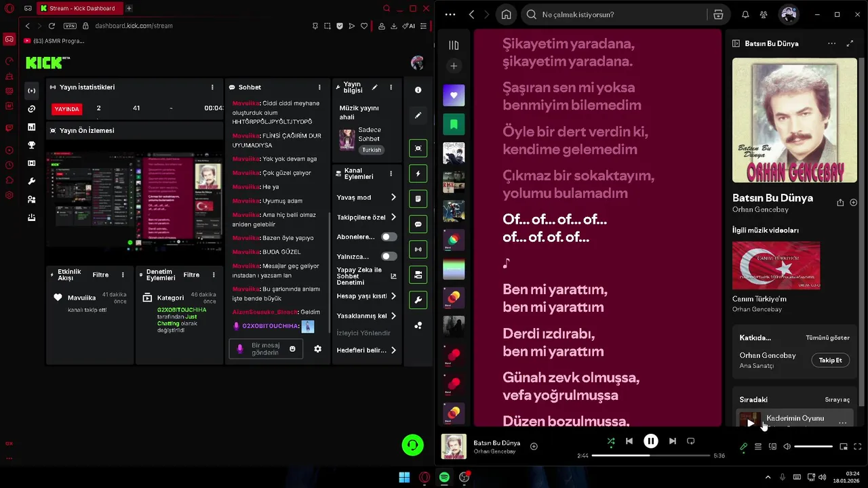Open analytics bar-chart icon in Kick sidebar
The height and width of the screenshot is (488, 868).
click(31, 127)
